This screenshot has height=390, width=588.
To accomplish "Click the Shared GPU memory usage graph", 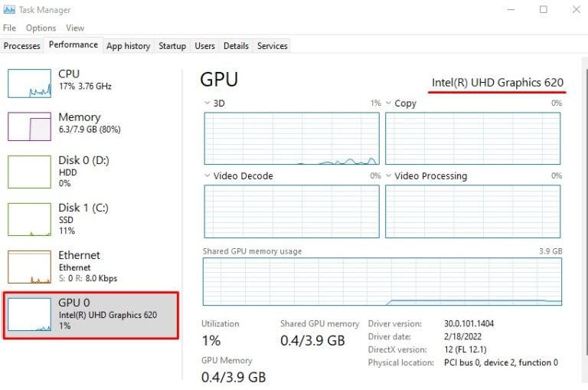I will (x=381, y=281).
